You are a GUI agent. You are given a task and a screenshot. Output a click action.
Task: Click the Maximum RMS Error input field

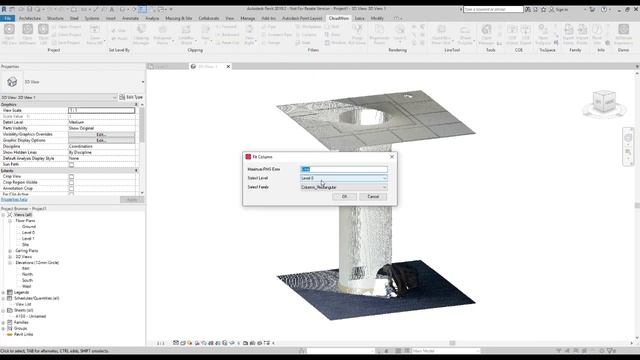click(344, 169)
